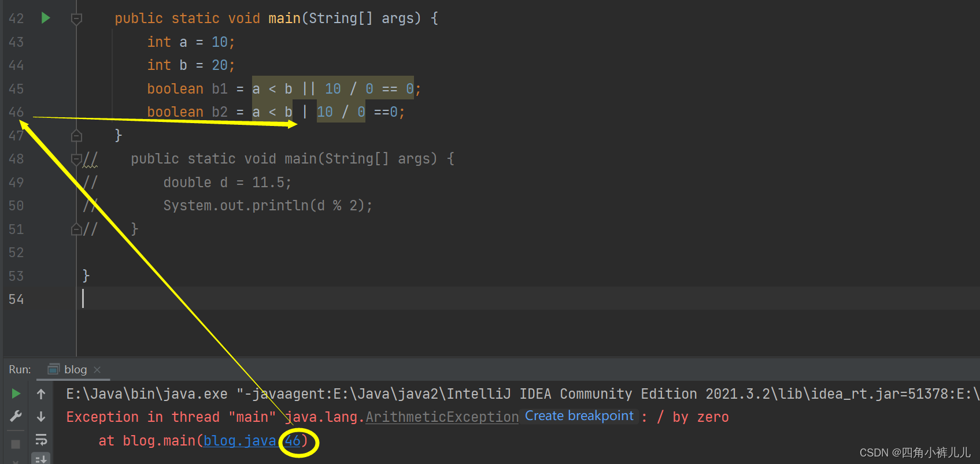Image resolution: width=980 pixels, height=464 pixels.
Task: Click the java.exe command line output
Action: pyautogui.click(x=523, y=394)
